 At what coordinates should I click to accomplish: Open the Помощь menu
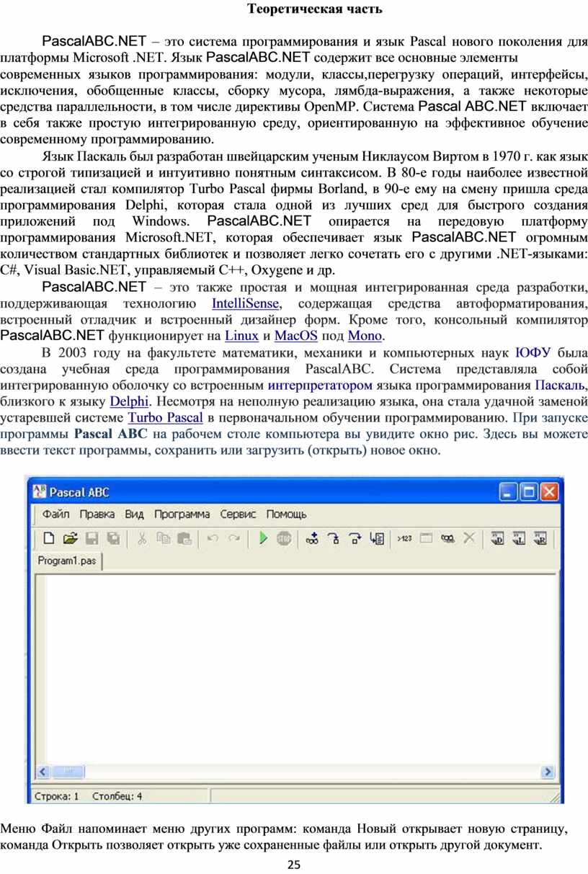286,514
